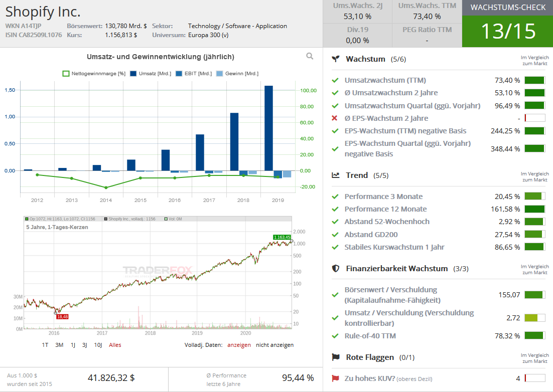Click the checkmark beside Ø Umsatzwachstum 2 Jahre
The height and width of the screenshot is (392, 553).
(x=335, y=93)
